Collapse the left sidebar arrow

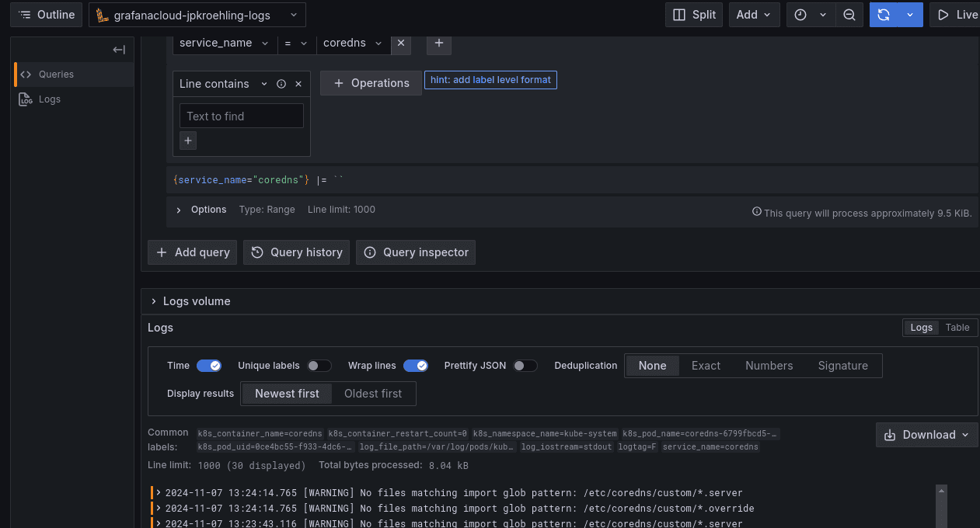118,49
